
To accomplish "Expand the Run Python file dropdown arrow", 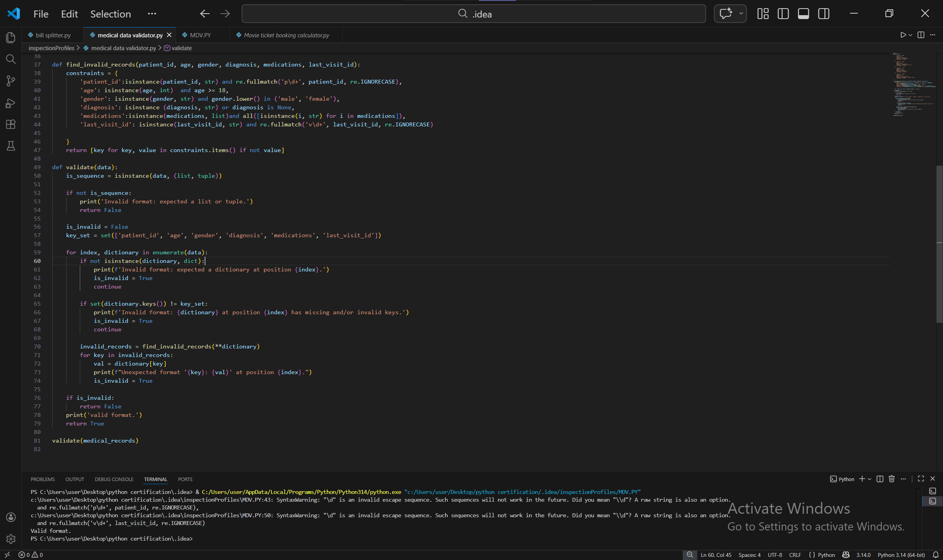I will (x=910, y=35).
